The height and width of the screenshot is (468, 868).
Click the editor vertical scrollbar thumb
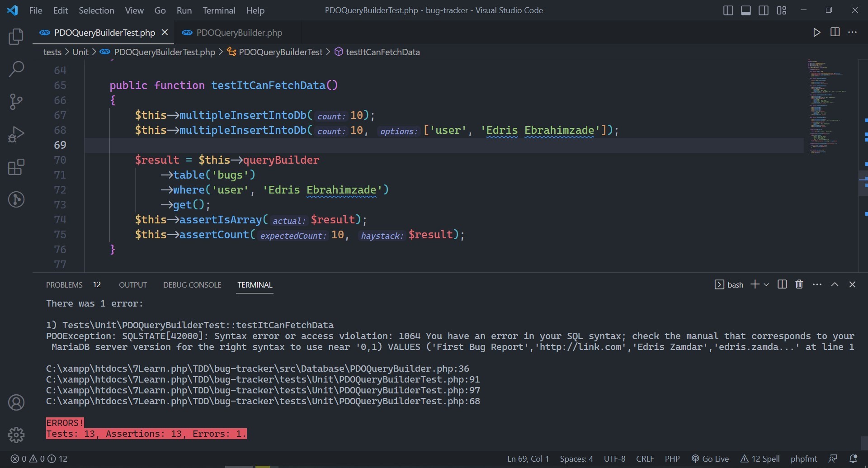tap(863, 183)
